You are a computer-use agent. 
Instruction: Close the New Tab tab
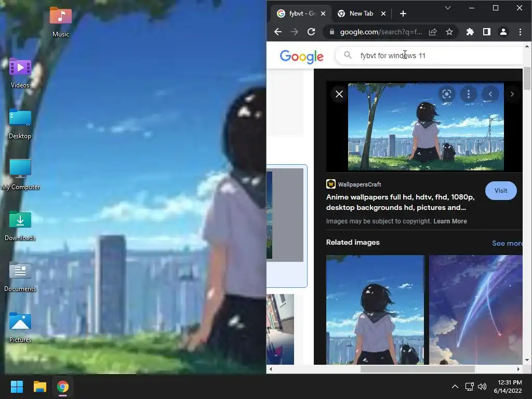[383, 14]
